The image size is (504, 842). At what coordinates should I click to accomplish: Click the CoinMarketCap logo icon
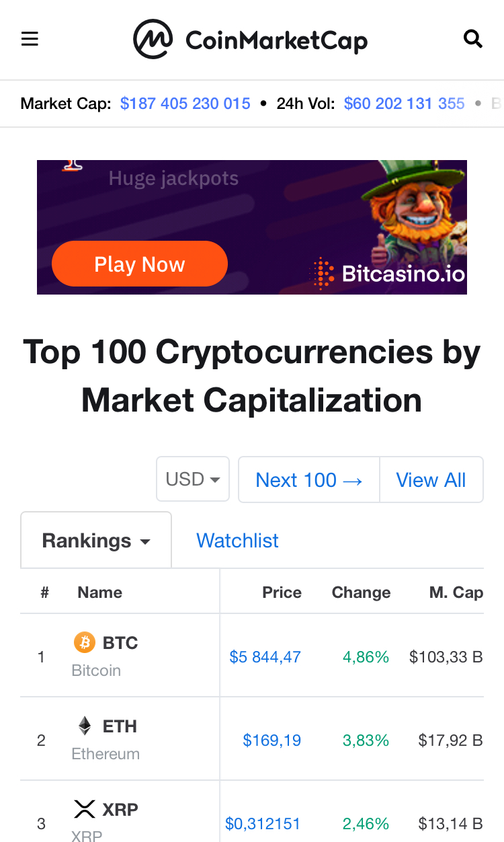[x=153, y=39]
